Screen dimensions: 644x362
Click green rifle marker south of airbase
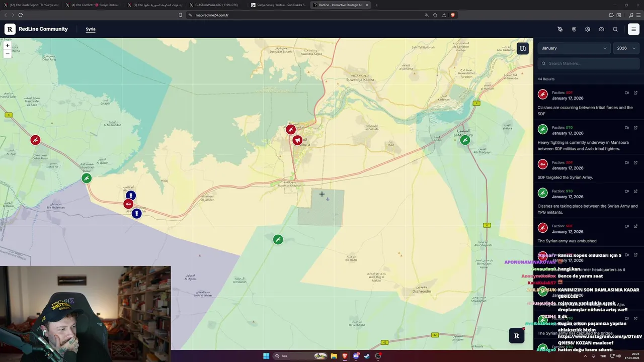[x=278, y=240]
